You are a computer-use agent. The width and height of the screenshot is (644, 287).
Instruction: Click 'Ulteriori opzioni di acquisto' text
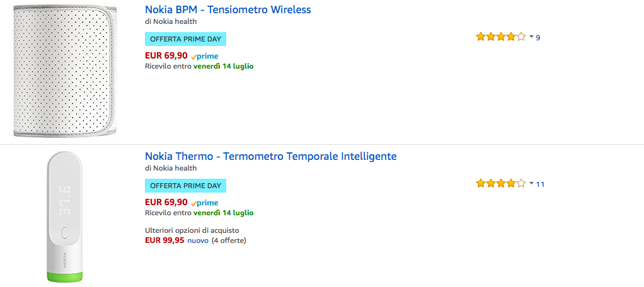click(x=192, y=230)
